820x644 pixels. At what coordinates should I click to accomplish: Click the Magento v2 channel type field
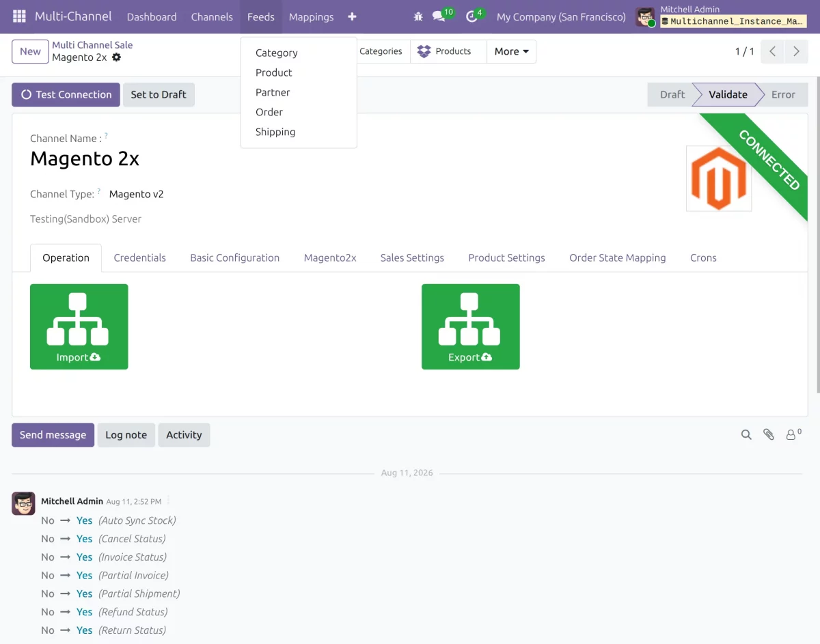tap(137, 194)
